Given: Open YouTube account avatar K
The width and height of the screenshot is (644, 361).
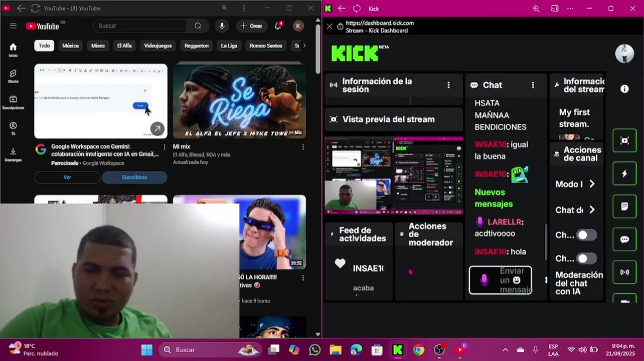Looking at the screenshot, I should [x=298, y=26].
